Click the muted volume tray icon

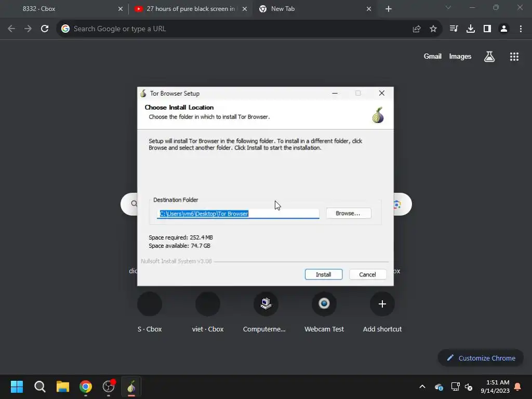click(x=469, y=387)
